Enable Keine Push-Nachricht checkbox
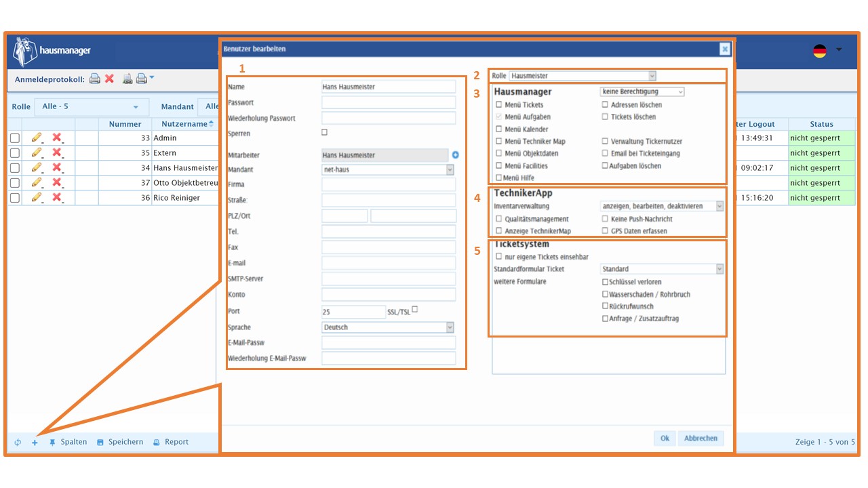The height and width of the screenshot is (488, 868). click(606, 219)
